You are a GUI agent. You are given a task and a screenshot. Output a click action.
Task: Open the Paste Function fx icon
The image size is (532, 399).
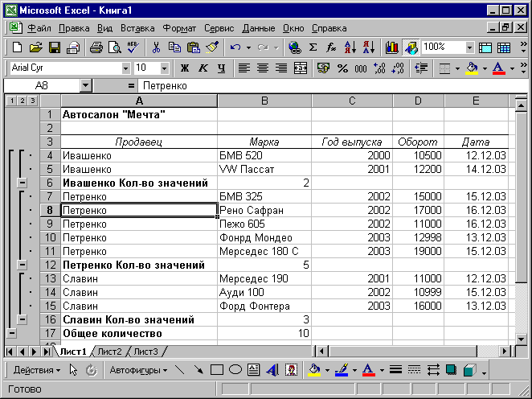(x=331, y=47)
